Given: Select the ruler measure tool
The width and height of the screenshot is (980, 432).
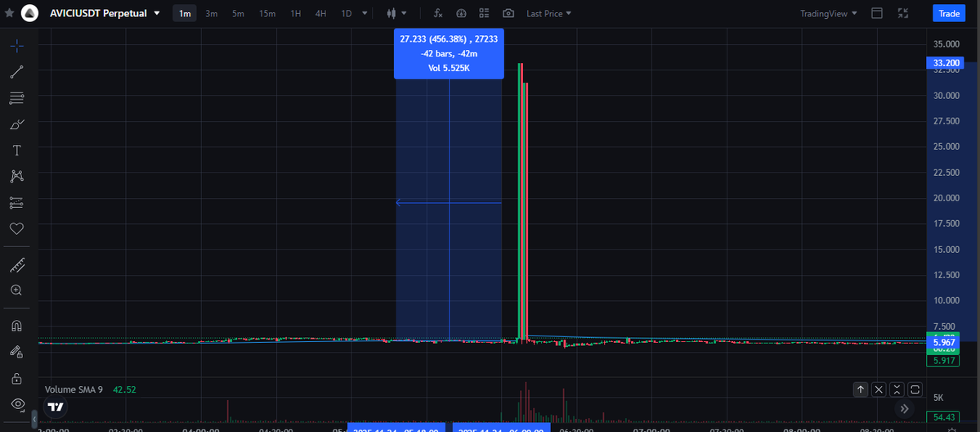Looking at the screenshot, I should pos(17,265).
